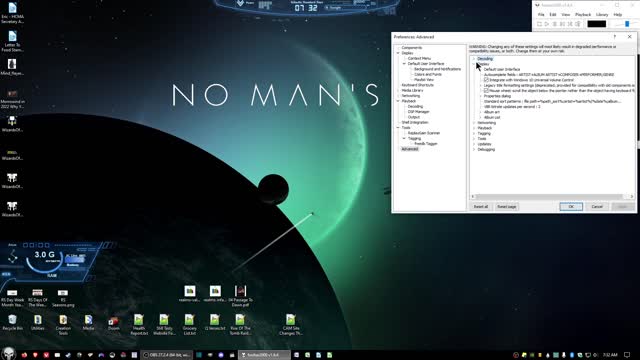Select the 04 Passage To Dawn.pdf desktop file

click(x=240, y=296)
